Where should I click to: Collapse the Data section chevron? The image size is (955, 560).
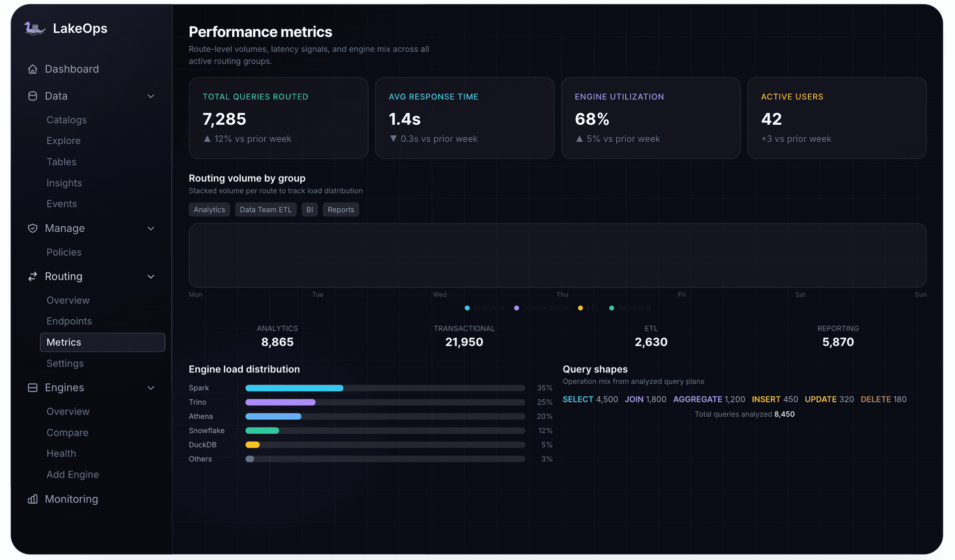point(151,96)
